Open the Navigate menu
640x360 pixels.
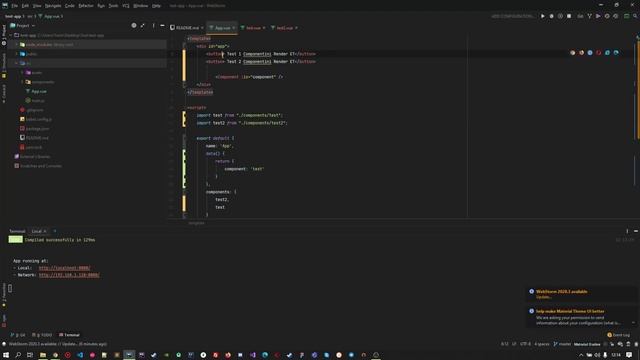click(x=53, y=6)
